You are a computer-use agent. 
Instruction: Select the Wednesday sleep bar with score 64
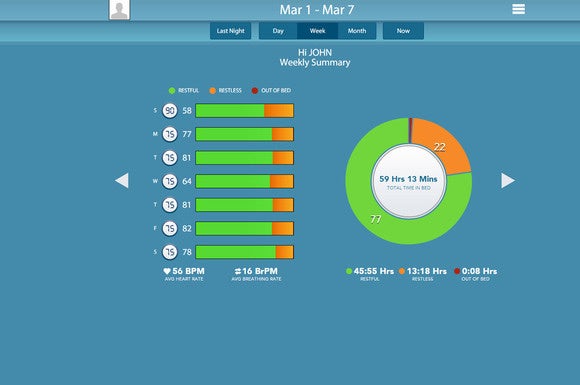(245, 181)
